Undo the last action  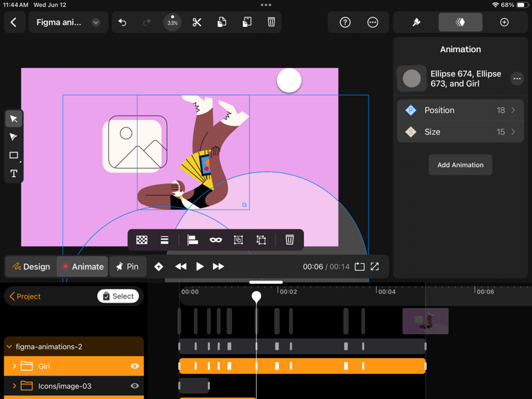click(x=122, y=22)
